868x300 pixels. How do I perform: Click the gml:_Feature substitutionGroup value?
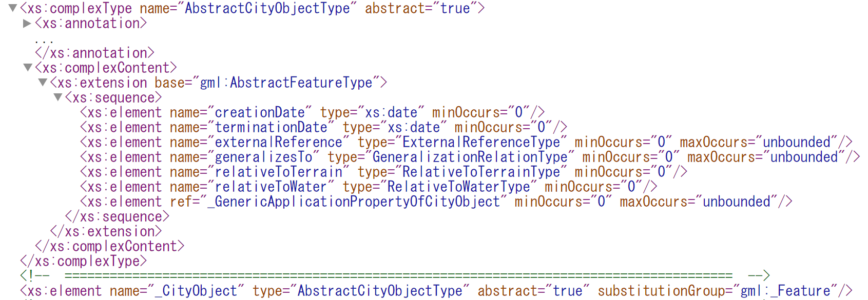point(785,291)
